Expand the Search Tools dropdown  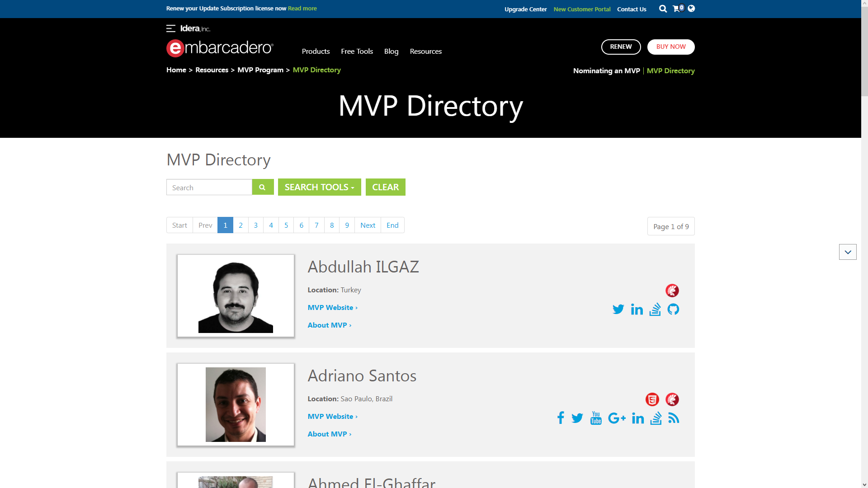[320, 187]
